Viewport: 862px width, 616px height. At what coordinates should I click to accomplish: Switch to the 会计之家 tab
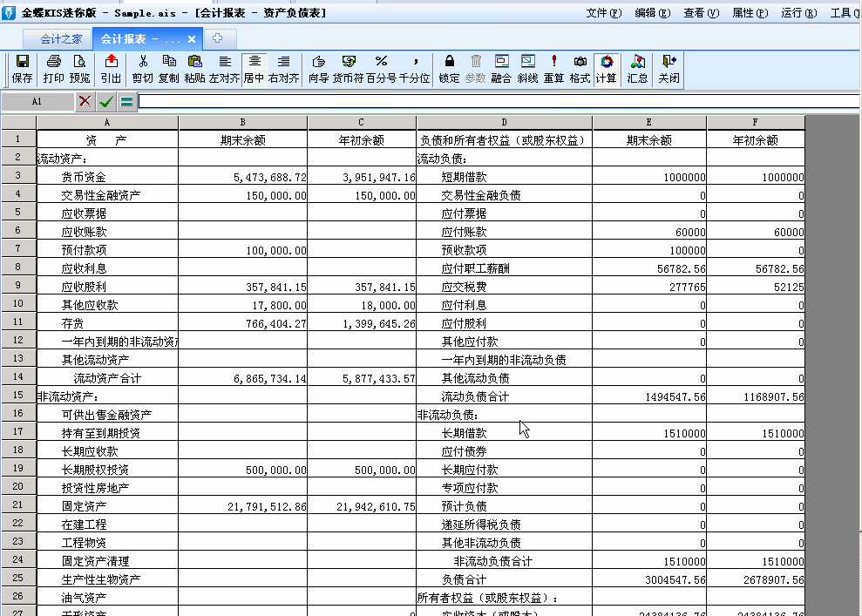tap(61, 39)
